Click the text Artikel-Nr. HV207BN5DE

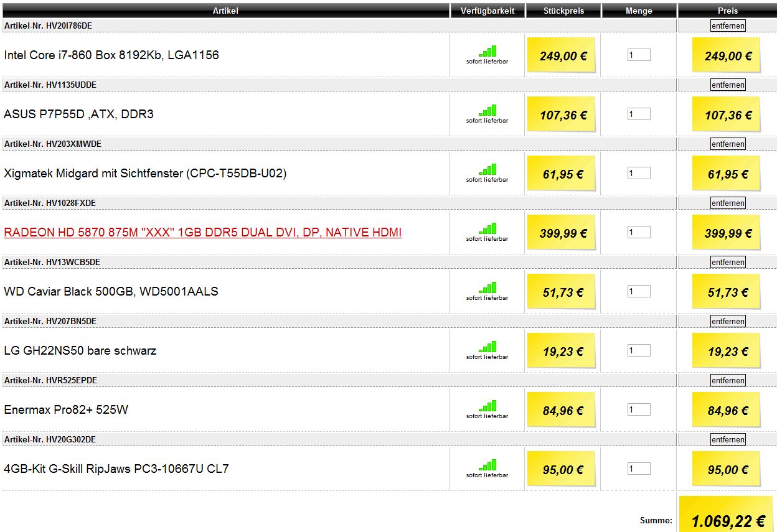point(50,321)
